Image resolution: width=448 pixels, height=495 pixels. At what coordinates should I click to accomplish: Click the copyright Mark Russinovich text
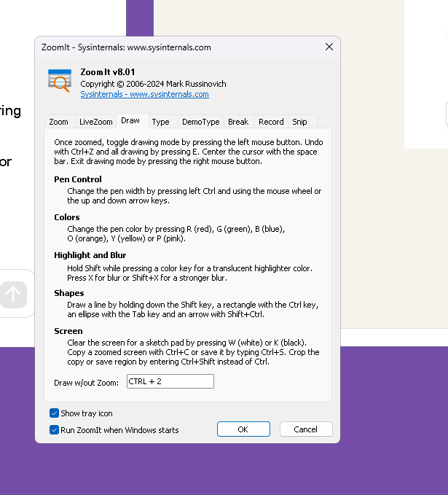pos(153,84)
